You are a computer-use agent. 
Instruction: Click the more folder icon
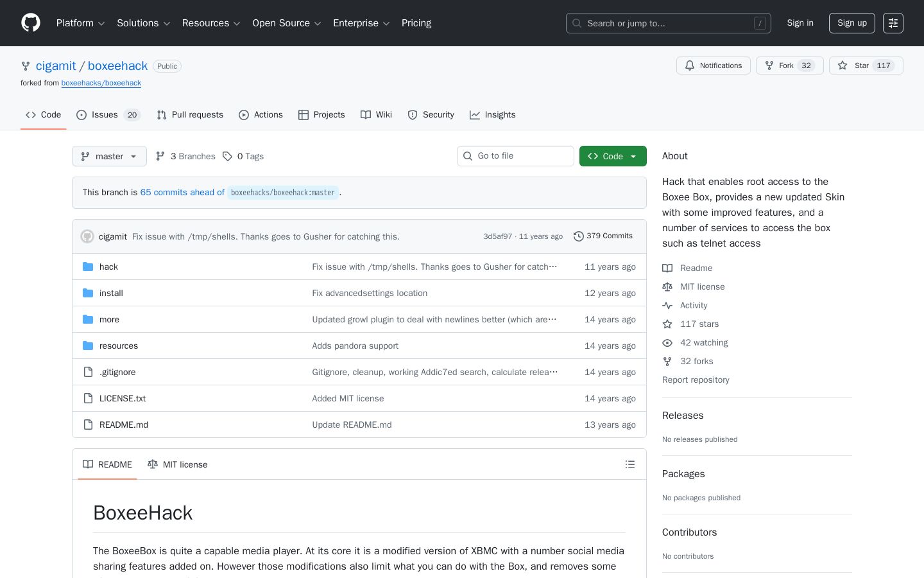(88, 319)
